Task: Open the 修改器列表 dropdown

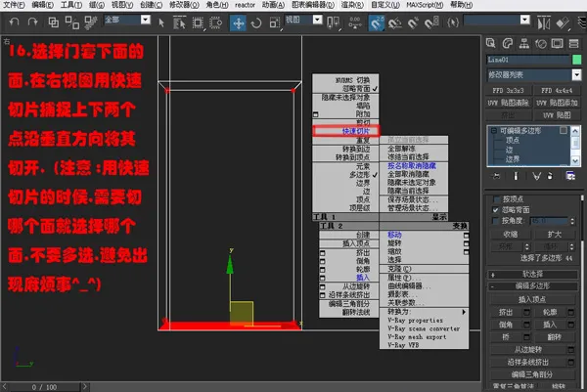Action: [x=534, y=75]
